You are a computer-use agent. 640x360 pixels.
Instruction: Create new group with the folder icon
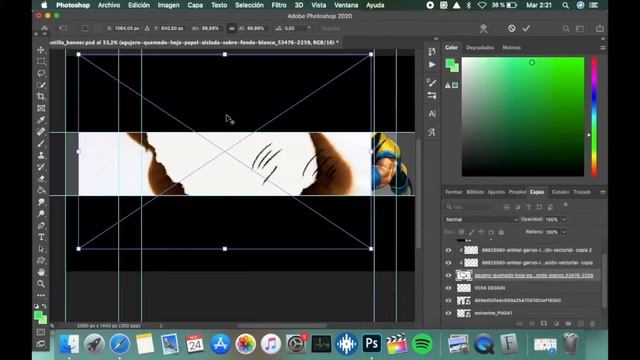pos(568,324)
